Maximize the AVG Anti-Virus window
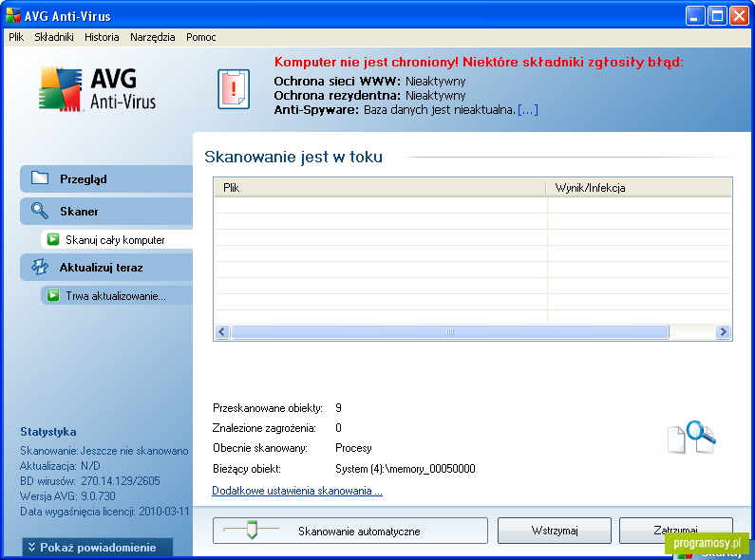 point(716,16)
